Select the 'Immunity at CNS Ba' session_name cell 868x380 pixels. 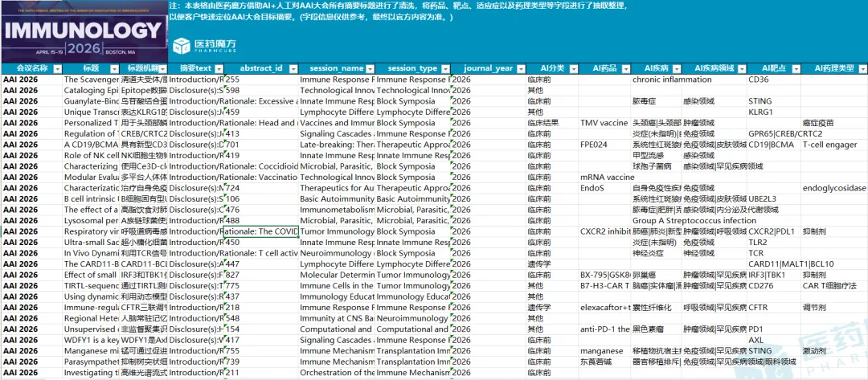click(x=337, y=318)
